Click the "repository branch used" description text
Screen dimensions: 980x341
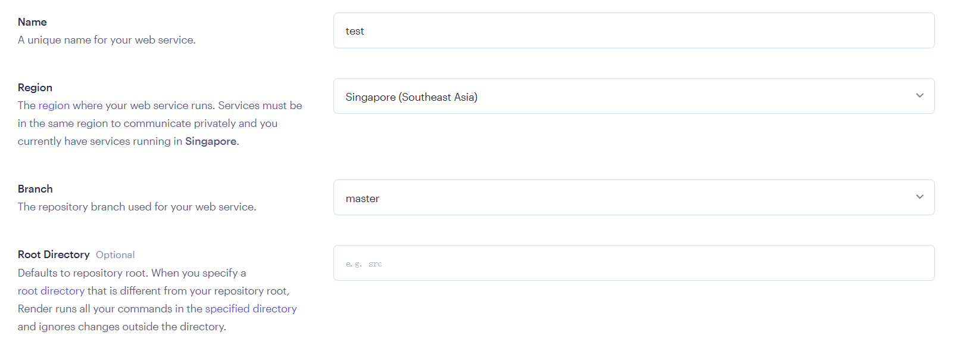coord(137,207)
